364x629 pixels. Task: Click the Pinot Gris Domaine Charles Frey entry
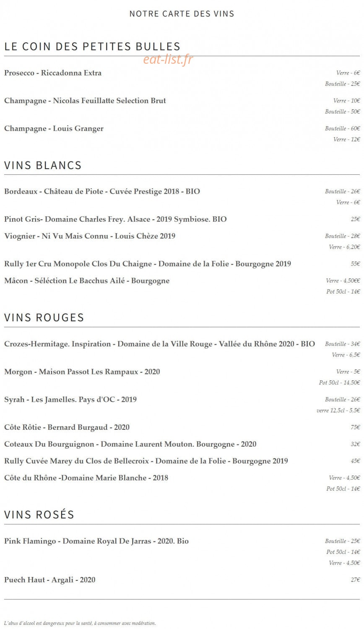(x=115, y=219)
